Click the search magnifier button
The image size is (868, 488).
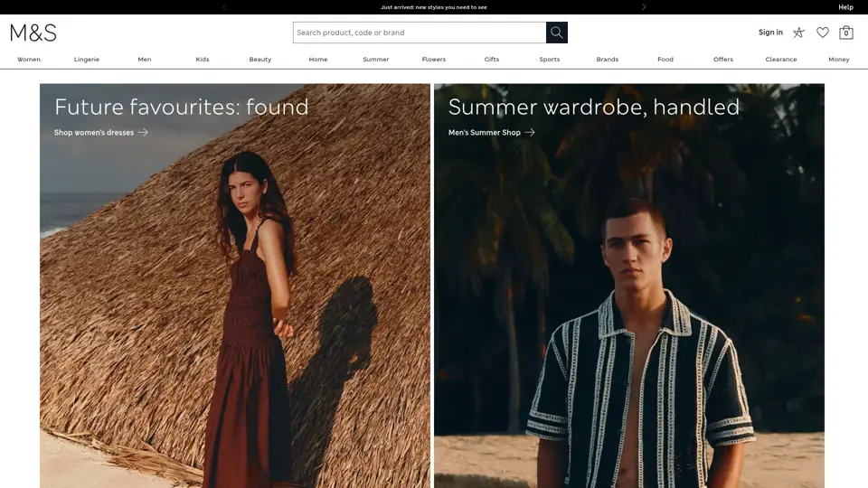point(556,33)
